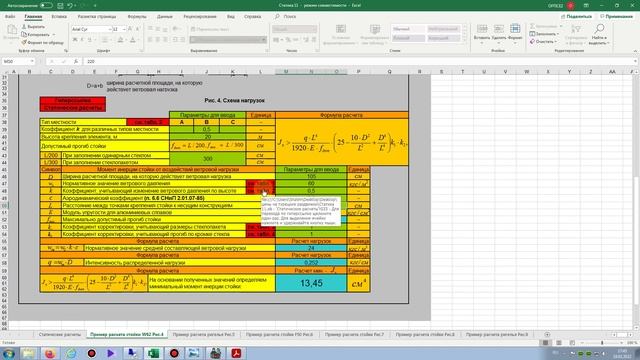This screenshot has width=640, height=360.
Task: Switch to the Вставка ribbon tab
Action: coord(59,17)
